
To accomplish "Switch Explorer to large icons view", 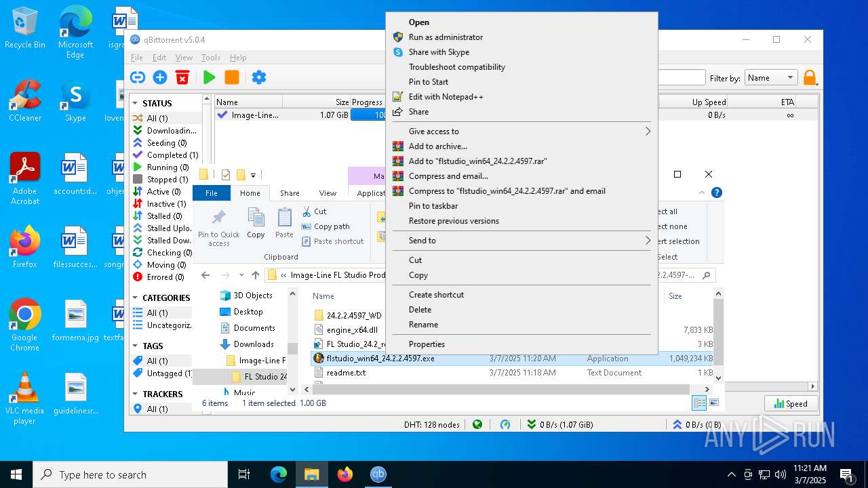I will point(713,403).
